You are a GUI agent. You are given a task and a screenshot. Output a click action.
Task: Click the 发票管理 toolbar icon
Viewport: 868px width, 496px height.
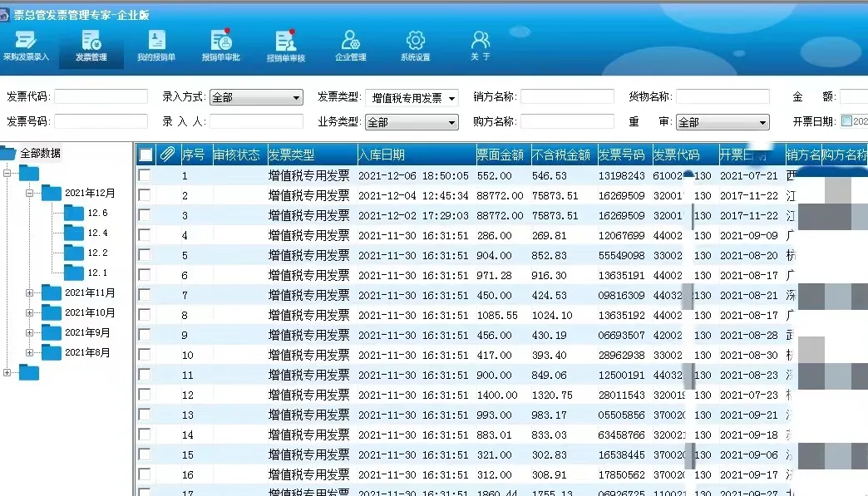point(91,45)
